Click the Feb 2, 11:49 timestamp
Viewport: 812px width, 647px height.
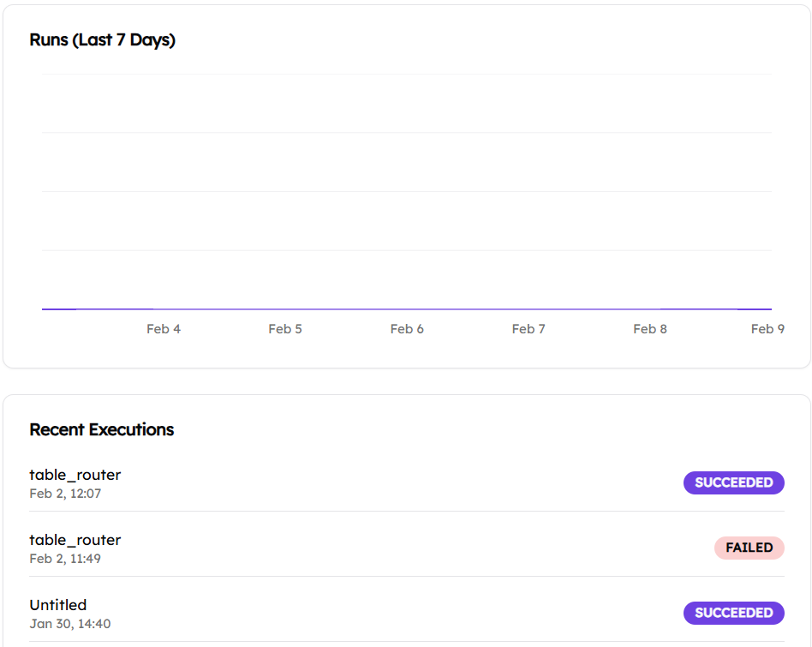point(65,559)
